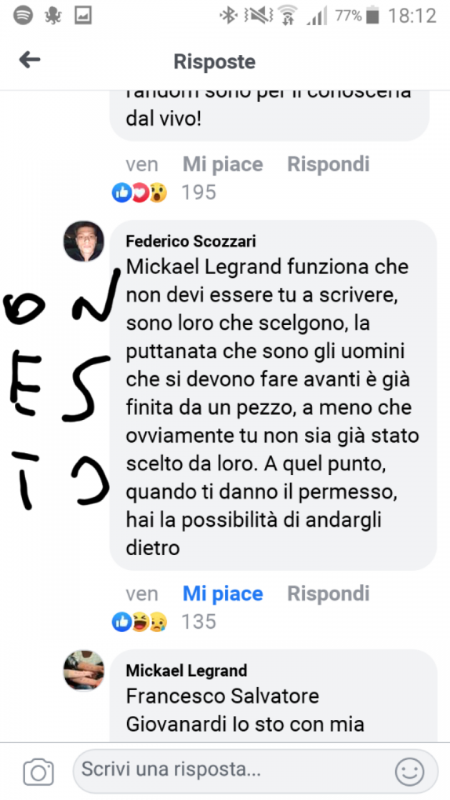Open the emoji smiley picker
Screen dimensions: 450x800
pos(410,771)
